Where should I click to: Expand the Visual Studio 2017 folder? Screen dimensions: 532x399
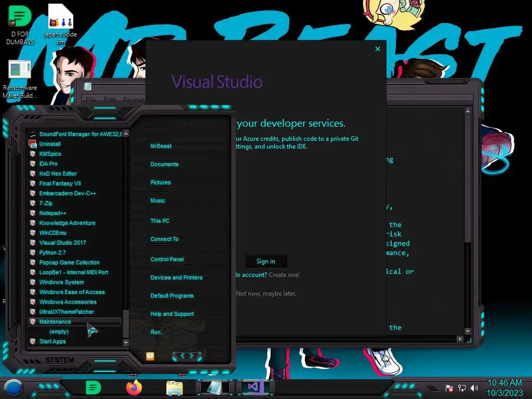click(75, 243)
